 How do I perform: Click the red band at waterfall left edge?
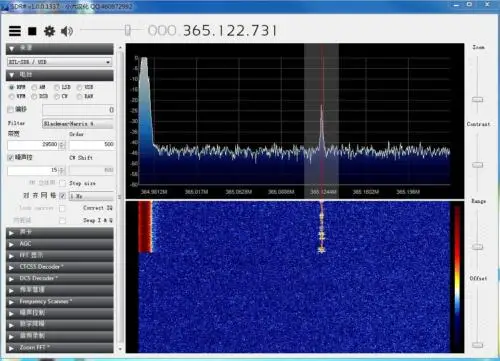(145, 227)
